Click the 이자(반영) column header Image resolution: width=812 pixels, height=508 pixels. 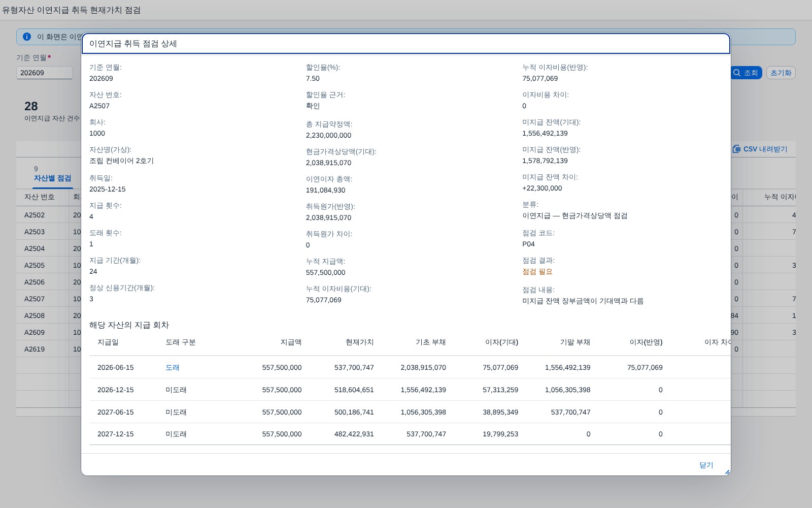646,342
